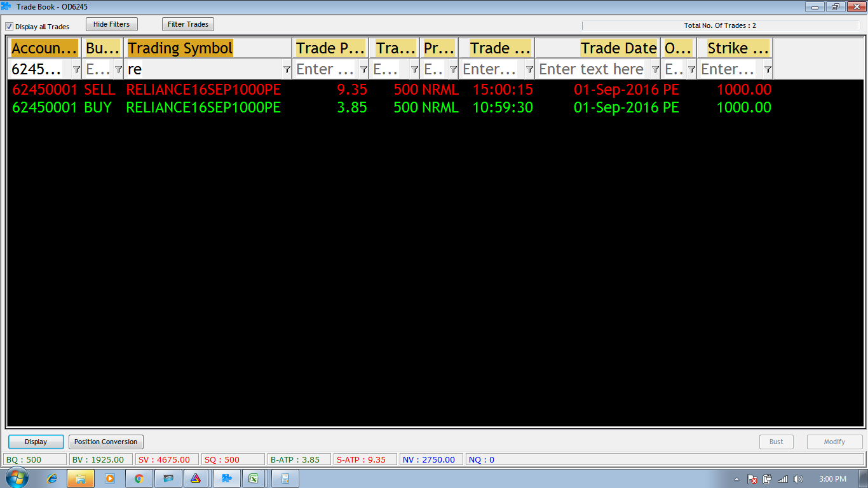
Task: Click the trade time 10:59:30 cell
Action: [503, 107]
